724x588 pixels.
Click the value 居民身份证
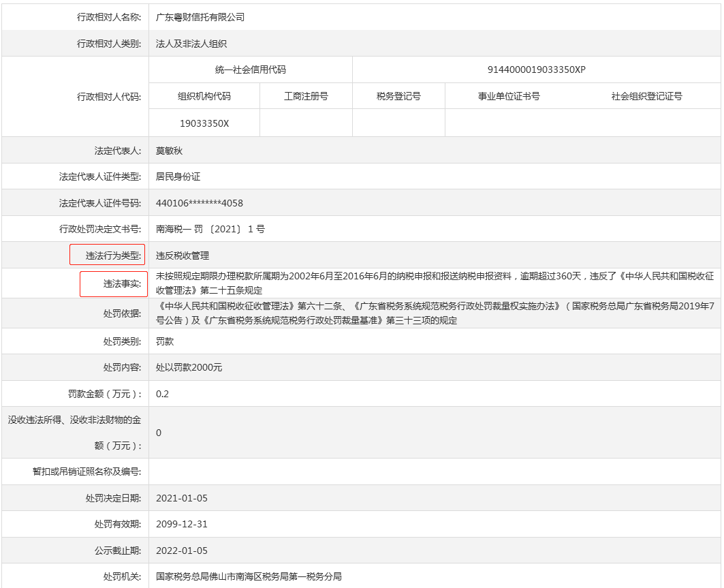(178, 176)
